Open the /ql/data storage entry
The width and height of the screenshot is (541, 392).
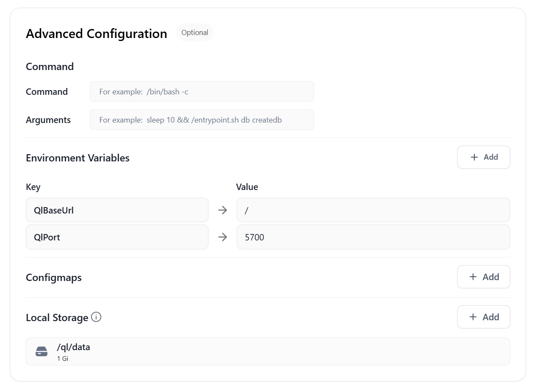(x=268, y=351)
